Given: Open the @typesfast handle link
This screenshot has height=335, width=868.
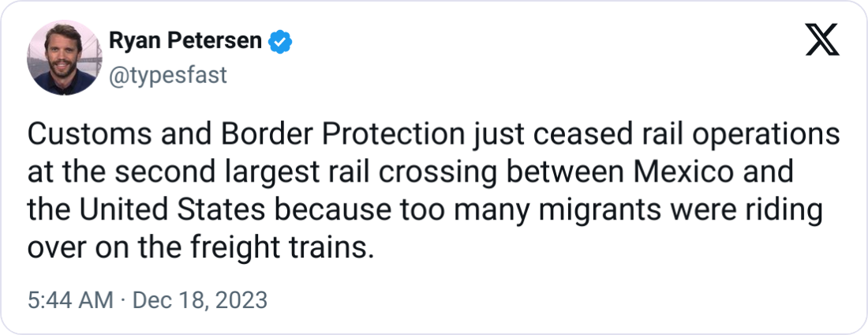Looking at the screenshot, I should (x=167, y=75).
